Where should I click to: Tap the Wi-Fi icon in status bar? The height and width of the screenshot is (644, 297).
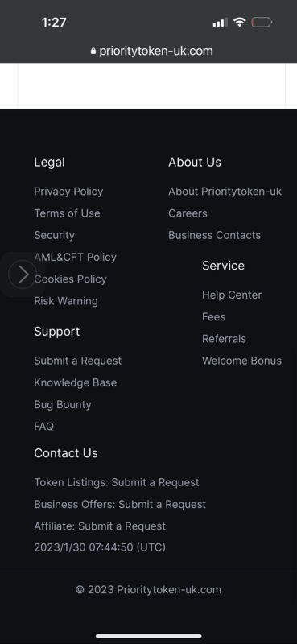[x=239, y=22]
